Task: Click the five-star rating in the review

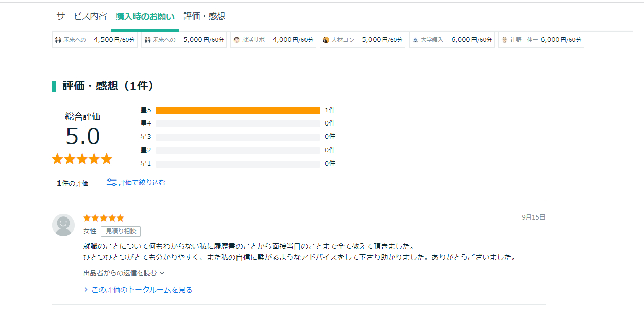Action: 104,217
